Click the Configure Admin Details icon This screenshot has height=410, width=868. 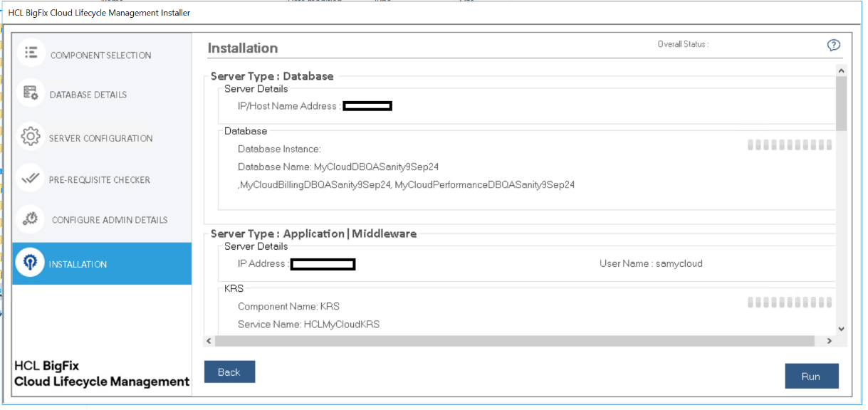31,219
